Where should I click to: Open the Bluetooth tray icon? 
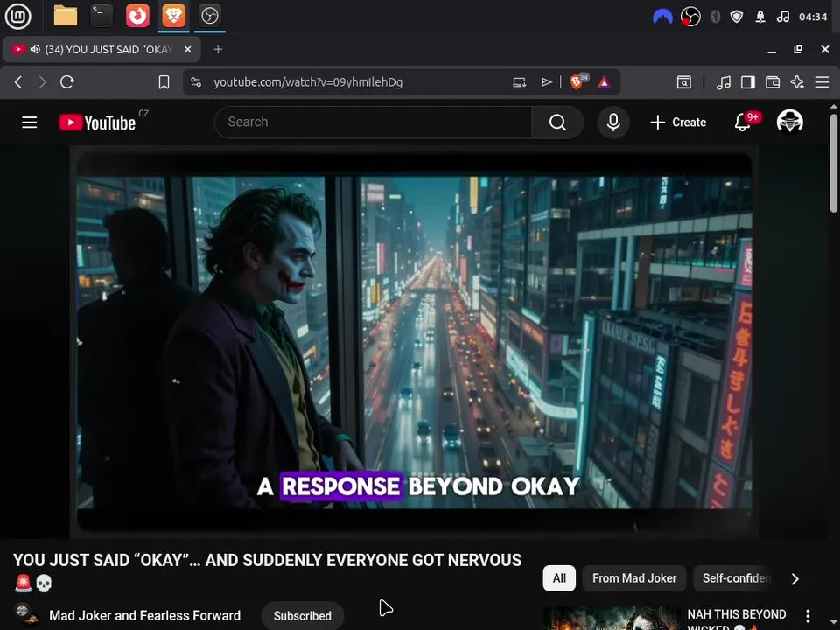coord(715,17)
